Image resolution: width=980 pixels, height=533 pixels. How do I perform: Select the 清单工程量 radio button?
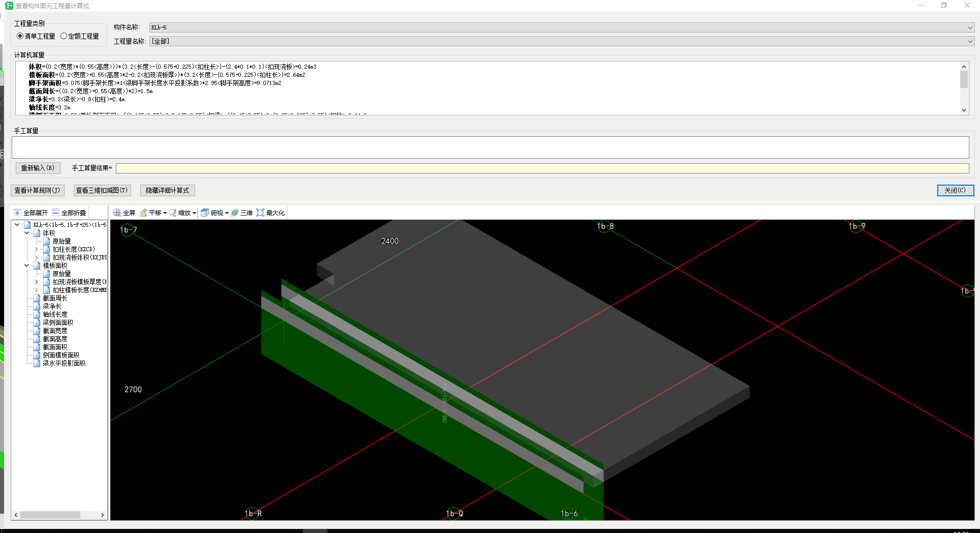(x=20, y=36)
